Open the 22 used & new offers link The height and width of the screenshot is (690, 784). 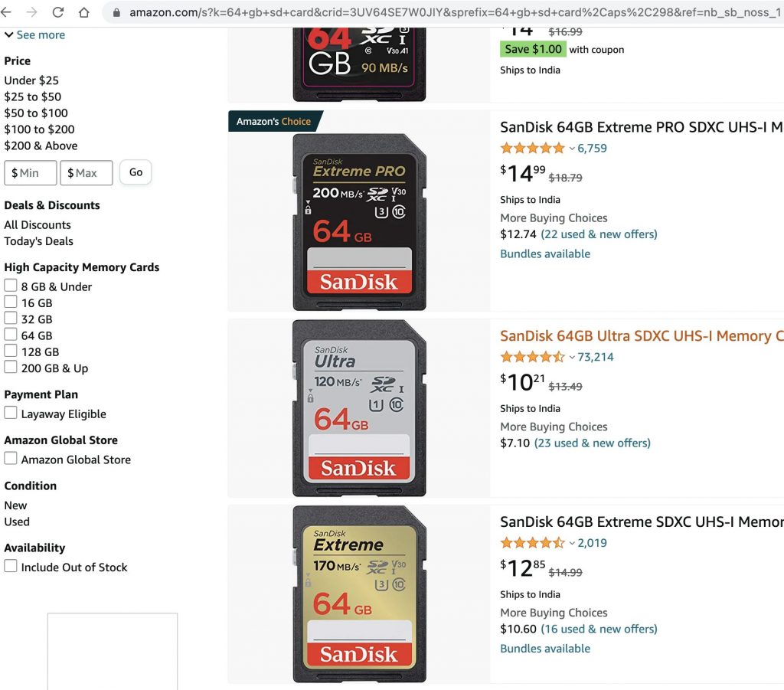click(x=599, y=234)
